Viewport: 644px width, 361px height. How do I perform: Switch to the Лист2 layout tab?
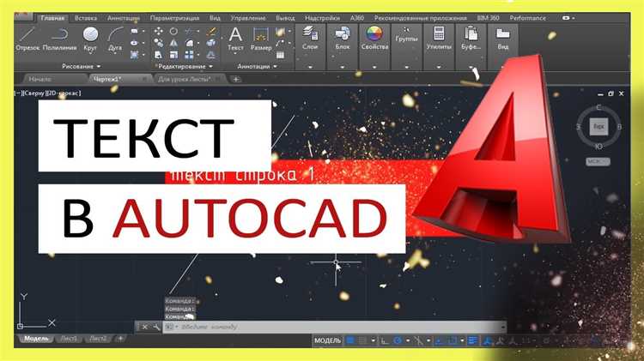coord(98,339)
